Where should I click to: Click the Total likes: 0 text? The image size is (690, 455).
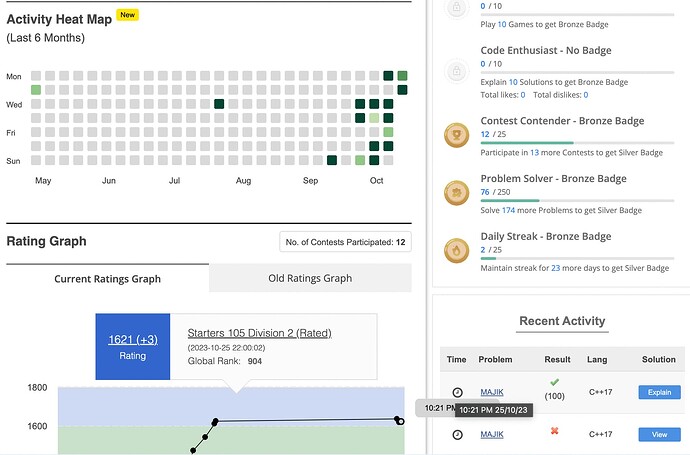click(503, 95)
